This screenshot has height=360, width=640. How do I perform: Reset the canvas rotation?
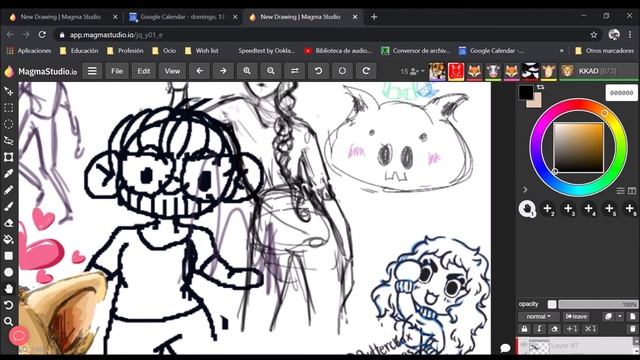pos(342,71)
